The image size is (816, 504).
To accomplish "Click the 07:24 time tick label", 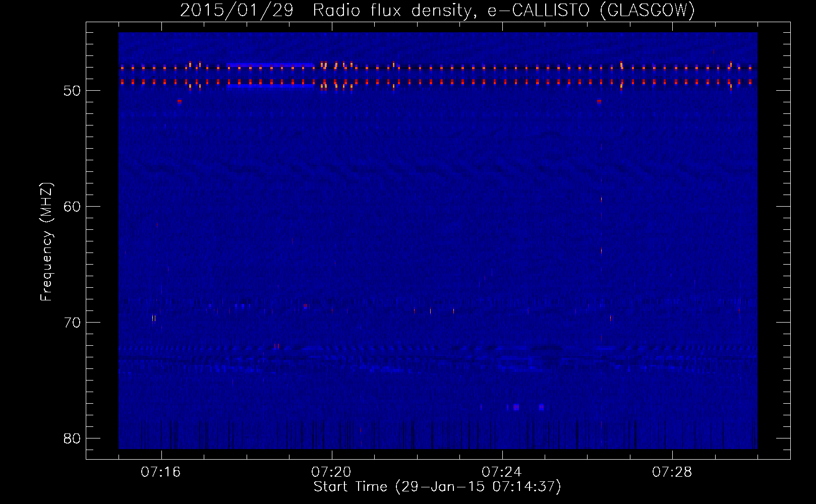I will click(x=502, y=472).
